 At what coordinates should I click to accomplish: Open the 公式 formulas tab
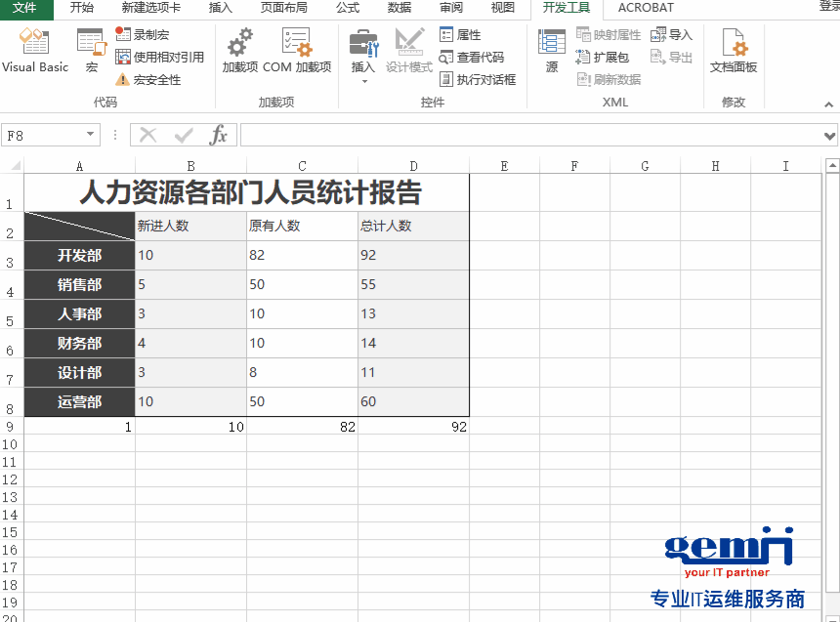tap(348, 9)
